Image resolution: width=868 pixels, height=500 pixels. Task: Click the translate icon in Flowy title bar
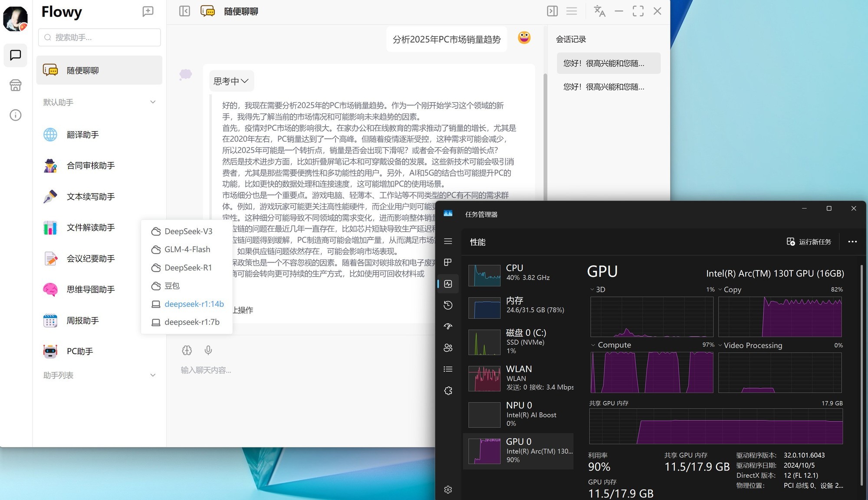coord(599,11)
